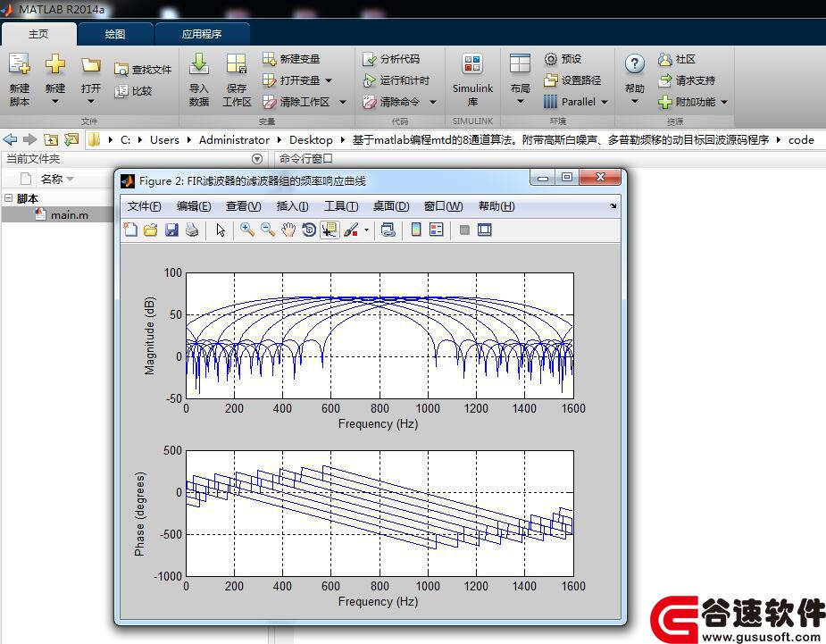This screenshot has height=644, width=826.
Task: Click Set Path (设置路径)
Action: pyautogui.click(x=572, y=80)
